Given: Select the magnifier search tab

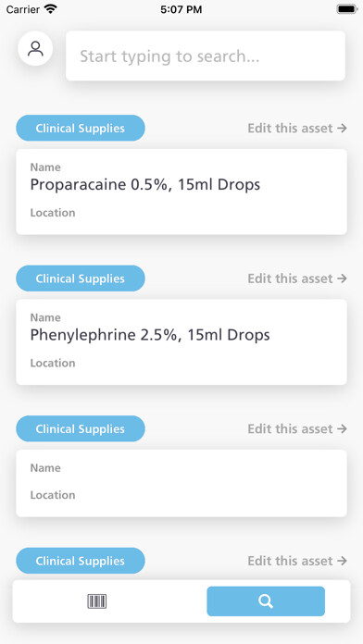Looking at the screenshot, I should coord(266,601).
